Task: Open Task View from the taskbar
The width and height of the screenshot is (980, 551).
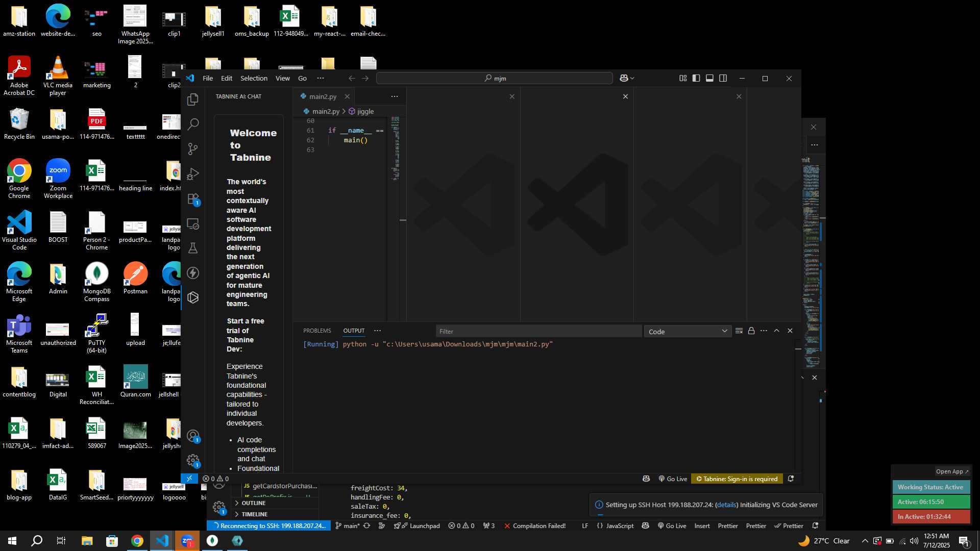Action: (x=61, y=541)
